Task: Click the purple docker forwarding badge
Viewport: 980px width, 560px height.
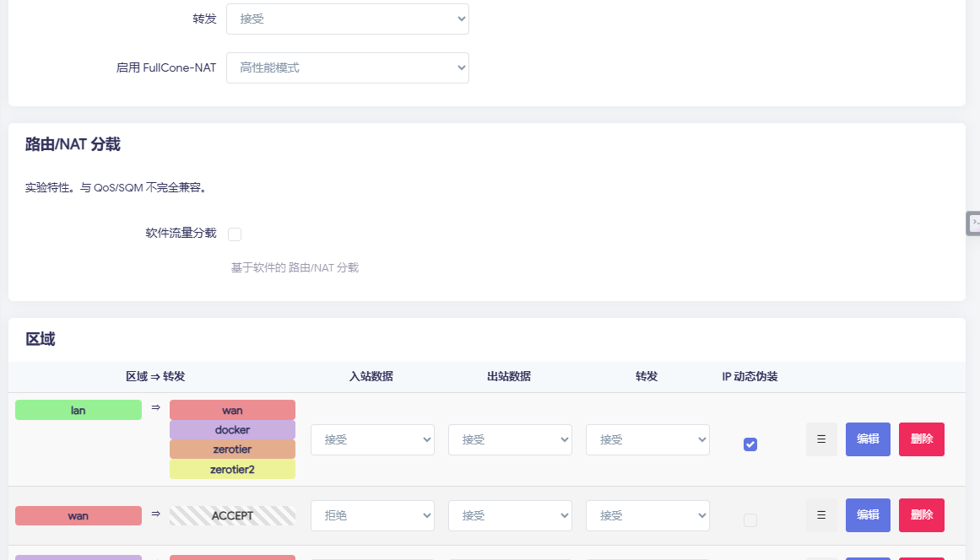Action: pos(232,430)
